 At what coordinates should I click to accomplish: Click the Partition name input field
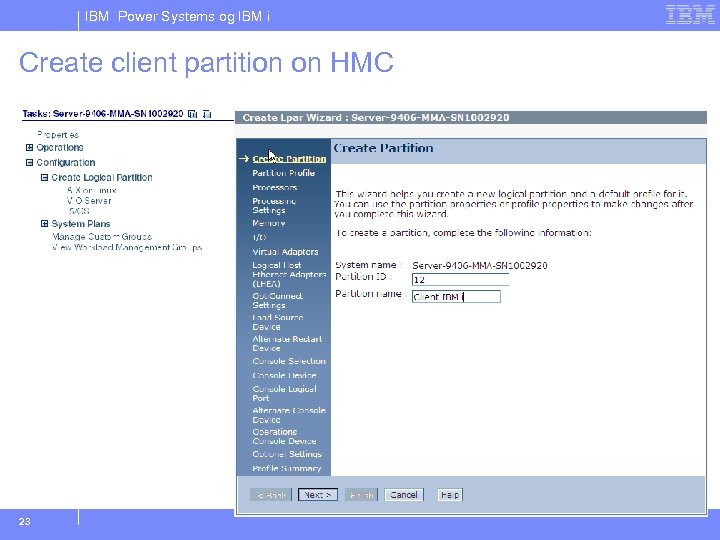click(x=456, y=297)
